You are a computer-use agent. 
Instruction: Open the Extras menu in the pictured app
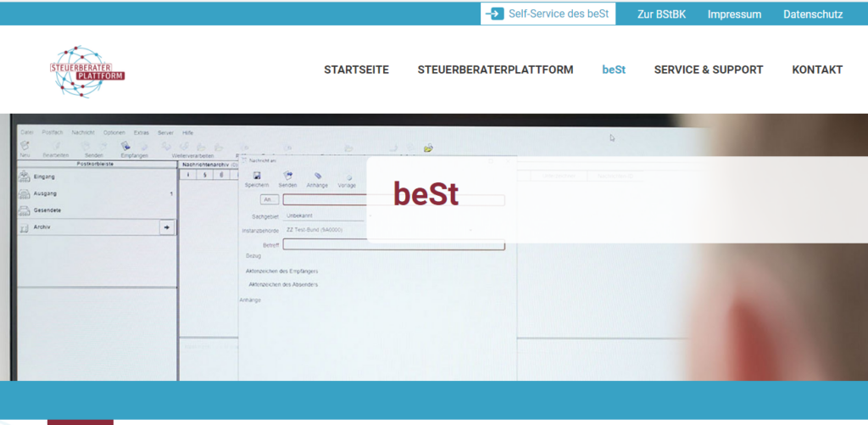pyautogui.click(x=142, y=133)
